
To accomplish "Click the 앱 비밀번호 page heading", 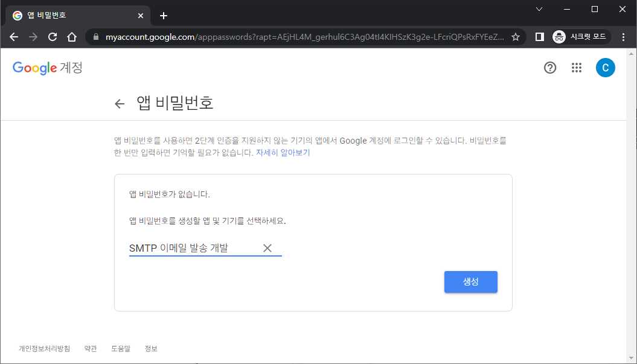I will click(x=174, y=103).
